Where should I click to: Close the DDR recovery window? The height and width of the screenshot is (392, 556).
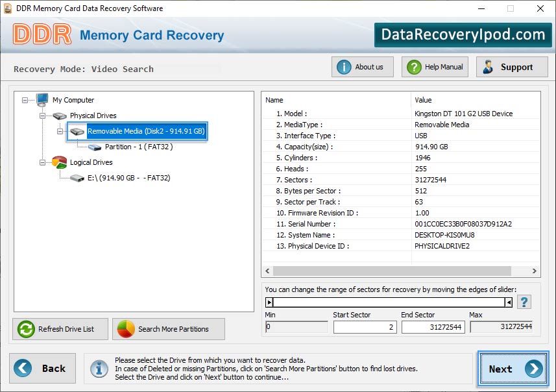click(540, 8)
